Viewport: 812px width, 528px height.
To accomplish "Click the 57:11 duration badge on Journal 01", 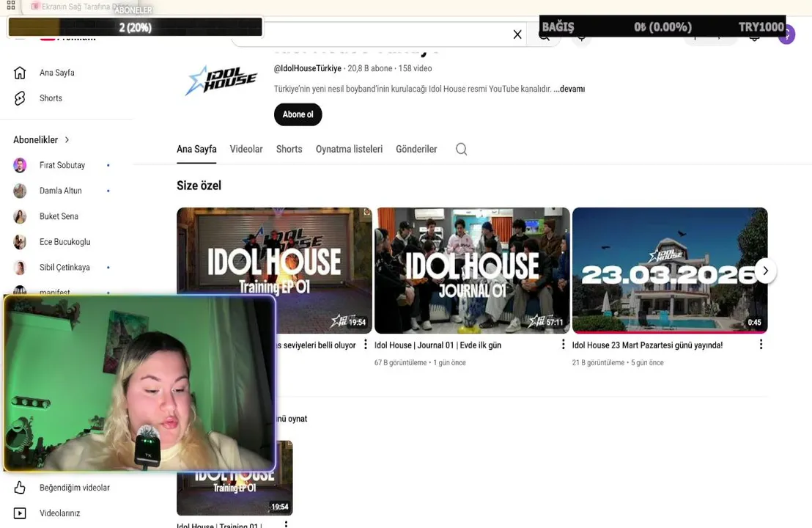I will point(554,322).
